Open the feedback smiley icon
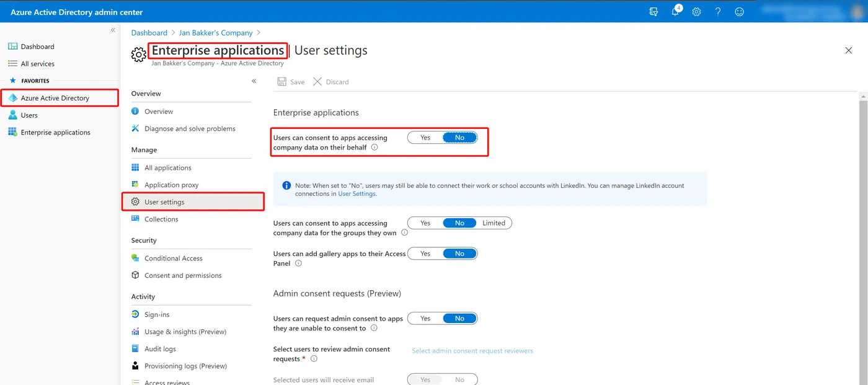The image size is (868, 385). [x=739, y=12]
